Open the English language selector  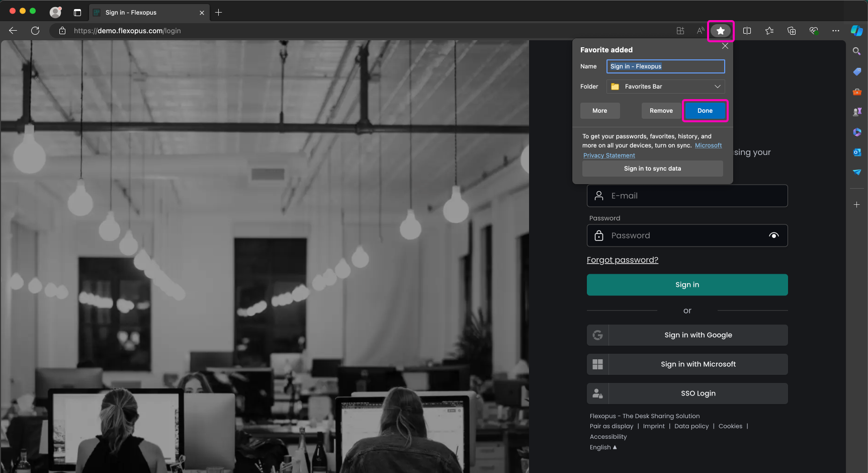click(x=602, y=447)
